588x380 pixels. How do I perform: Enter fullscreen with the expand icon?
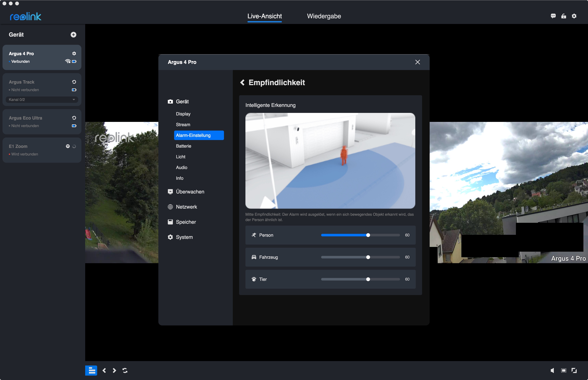coord(574,370)
